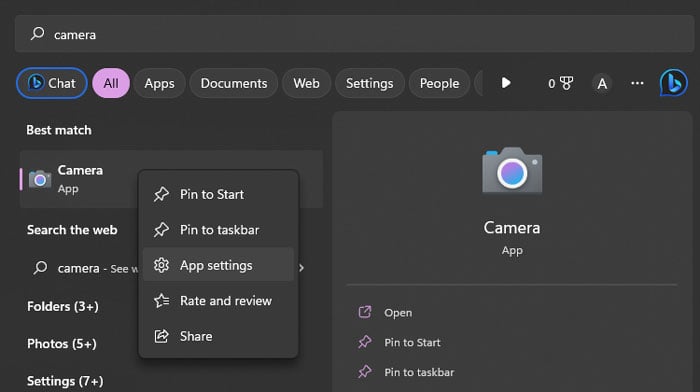
Task: Click the small Camera icon in Best match
Action: coord(40,179)
